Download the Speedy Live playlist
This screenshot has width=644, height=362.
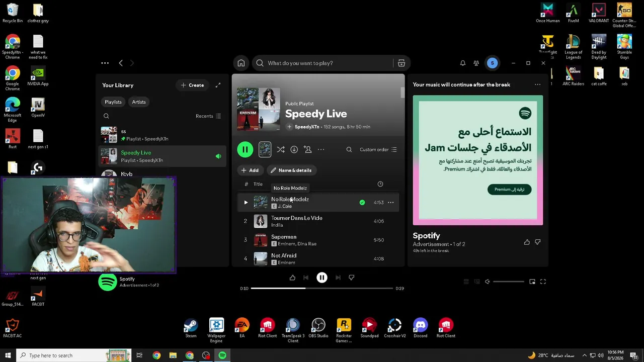(x=294, y=149)
